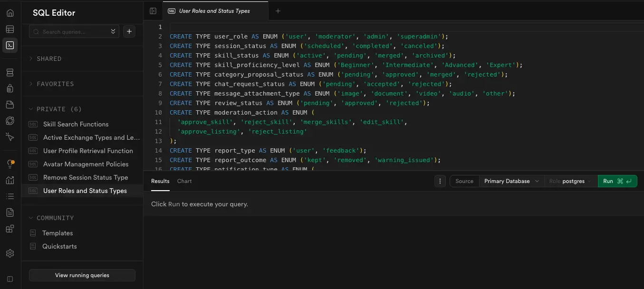Screen dimensions: 644x289
Task: Open the Realtime cursor icon
Action: pos(10,137)
